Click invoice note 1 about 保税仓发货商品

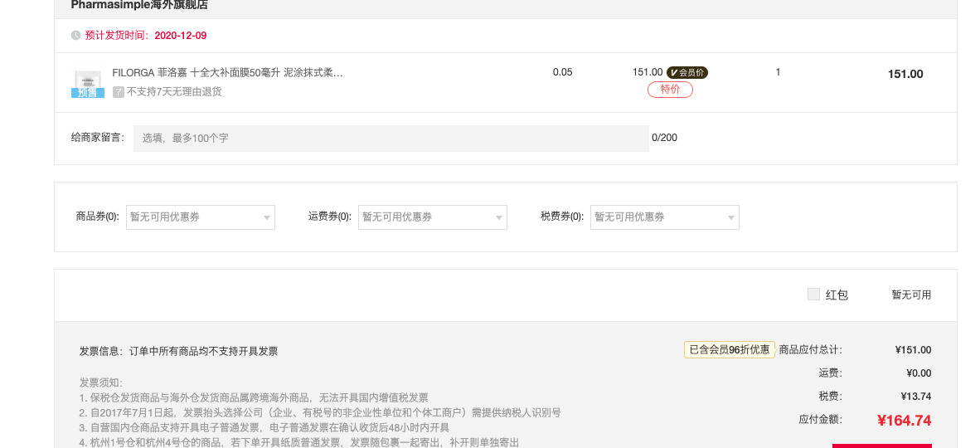tap(254, 397)
